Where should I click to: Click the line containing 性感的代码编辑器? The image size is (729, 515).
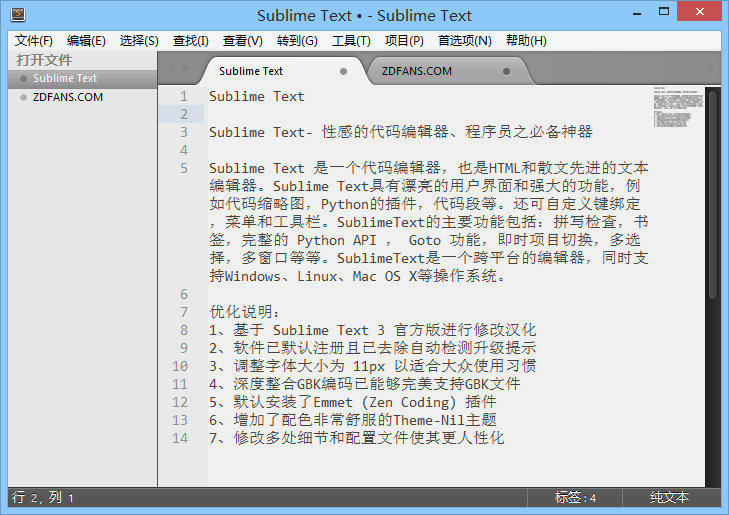401,132
